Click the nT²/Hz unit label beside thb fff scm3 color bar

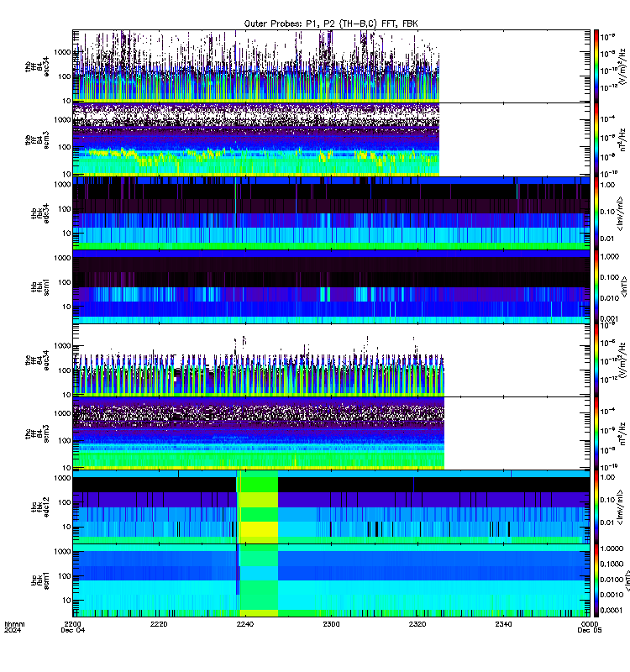tap(622, 139)
